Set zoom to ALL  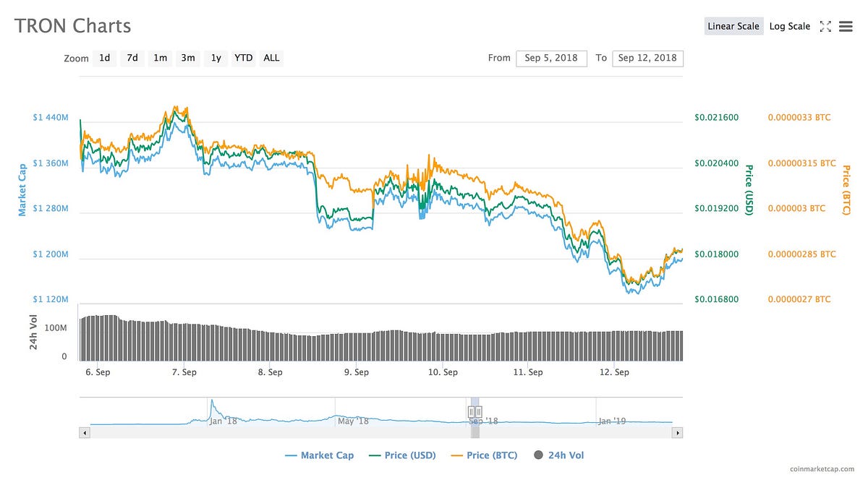271,58
